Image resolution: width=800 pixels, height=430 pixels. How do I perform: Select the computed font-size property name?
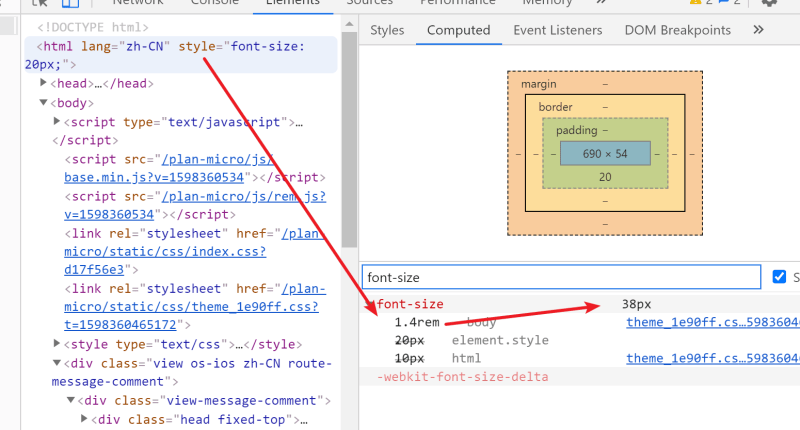410,305
